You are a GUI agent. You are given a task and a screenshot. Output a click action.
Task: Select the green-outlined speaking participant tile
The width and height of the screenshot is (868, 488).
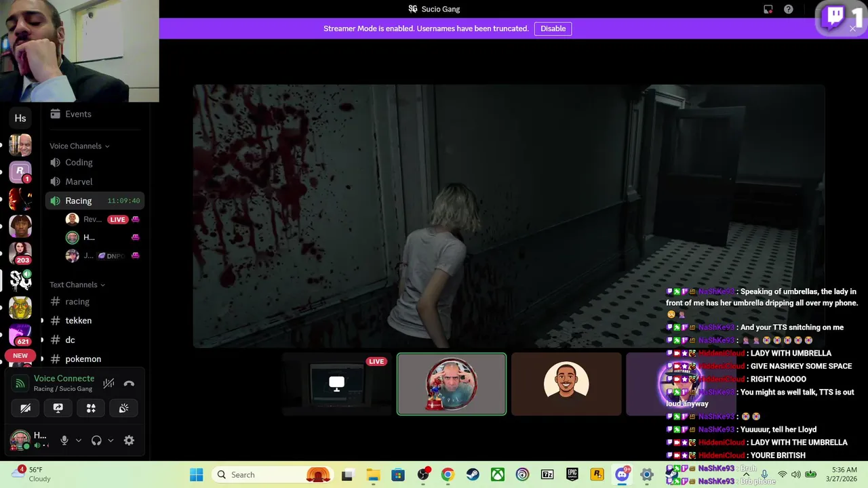coord(452,384)
